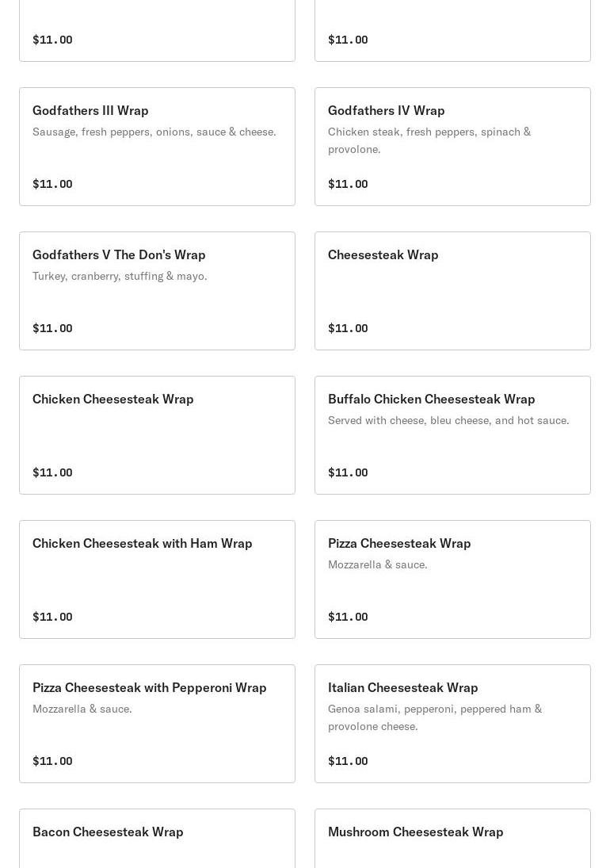Click the Buffalo Chicken wrap description text
Screen dimensions: 610x868
[448, 420]
